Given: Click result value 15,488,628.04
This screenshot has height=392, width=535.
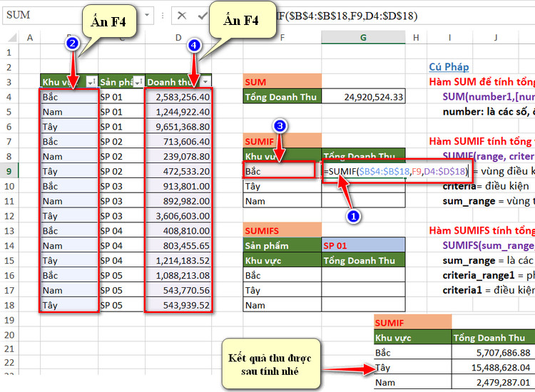Looking at the screenshot, I should 493,368.
